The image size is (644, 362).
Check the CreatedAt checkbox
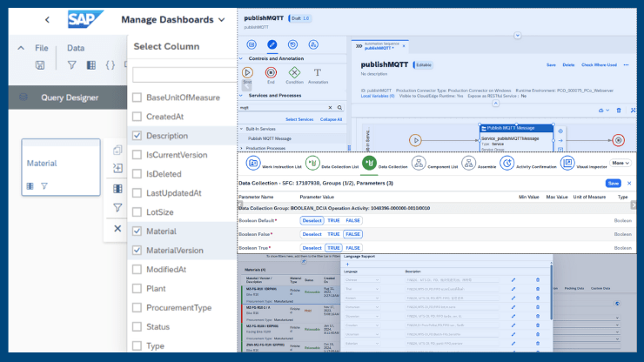pos(137,117)
